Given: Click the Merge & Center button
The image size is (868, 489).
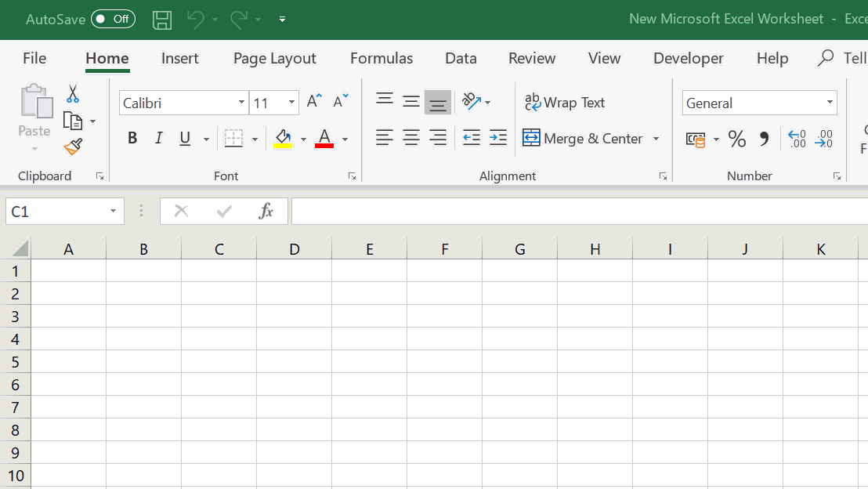Looking at the screenshot, I should (x=583, y=139).
